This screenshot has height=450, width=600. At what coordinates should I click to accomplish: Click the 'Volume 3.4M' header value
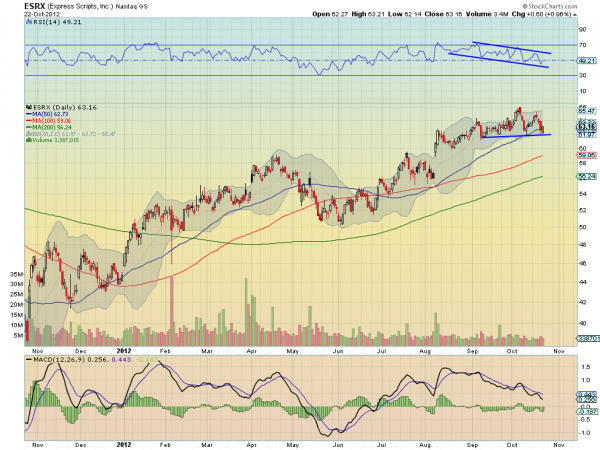[x=487, y=14]
